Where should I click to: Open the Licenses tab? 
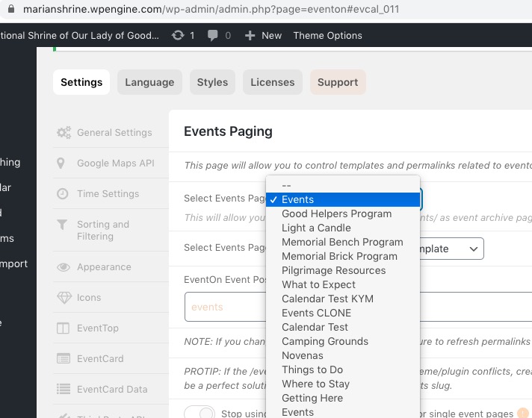click(272, 82)
